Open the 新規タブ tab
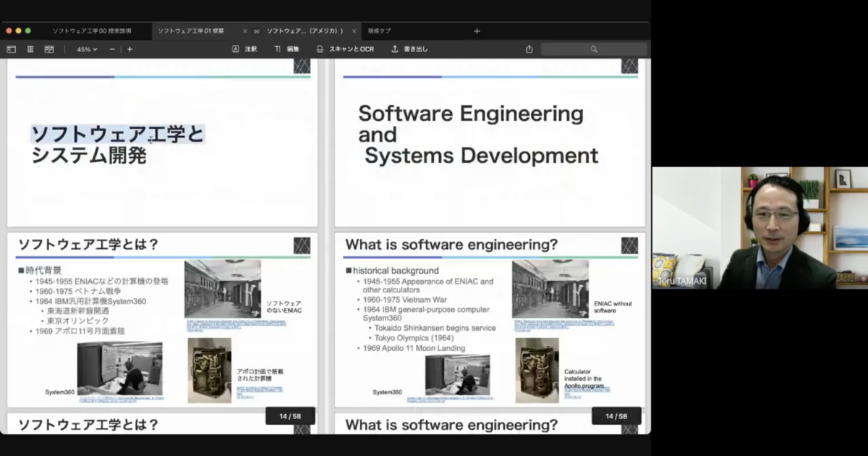868x456 pixels. [x=379, y=31]
